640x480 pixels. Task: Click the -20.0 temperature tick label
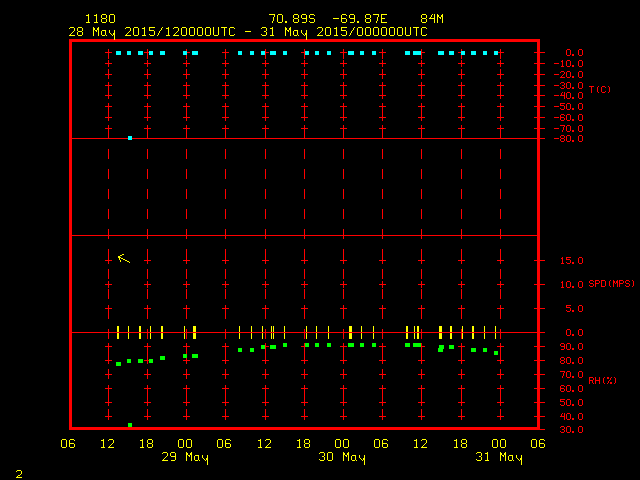tap(569, 75)
